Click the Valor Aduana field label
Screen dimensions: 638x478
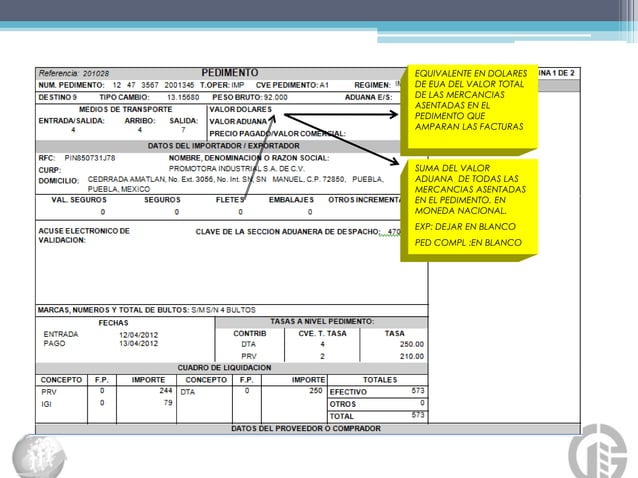[x=238, y=122]
